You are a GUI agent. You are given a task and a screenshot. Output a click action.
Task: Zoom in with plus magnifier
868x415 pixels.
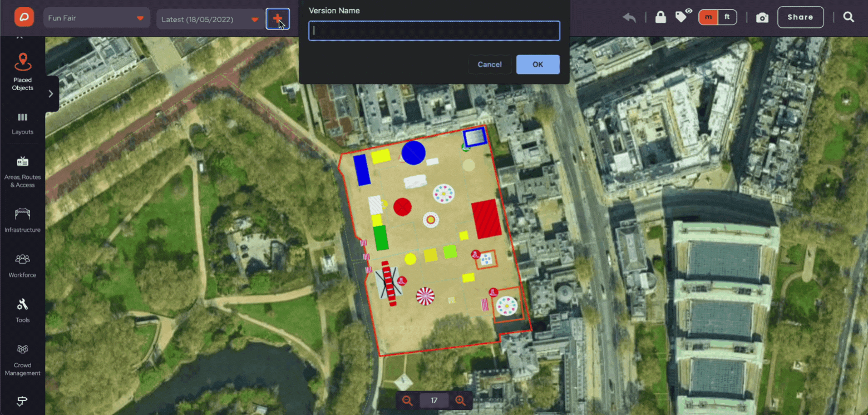(460, 401)
